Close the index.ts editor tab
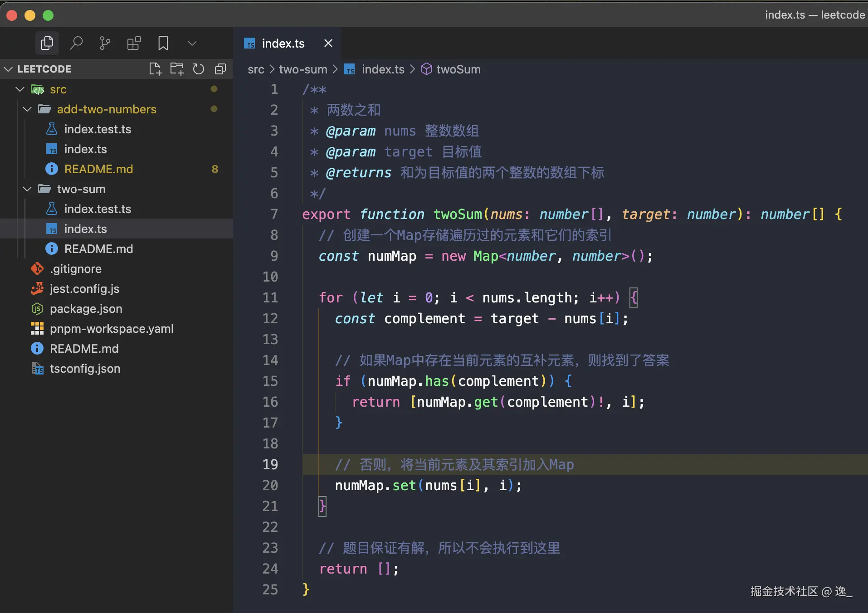The height and width of the screenshot is (613, 868). (328, 44)
